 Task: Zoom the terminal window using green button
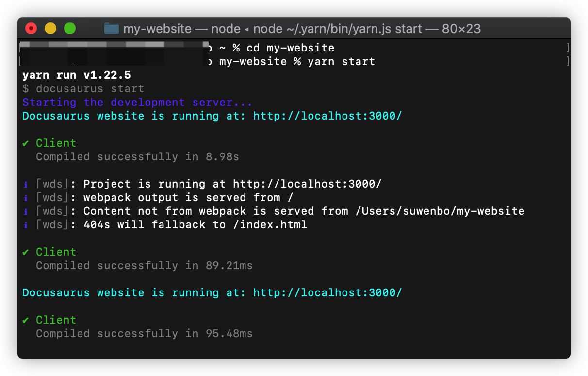click(x=70, y=29)
